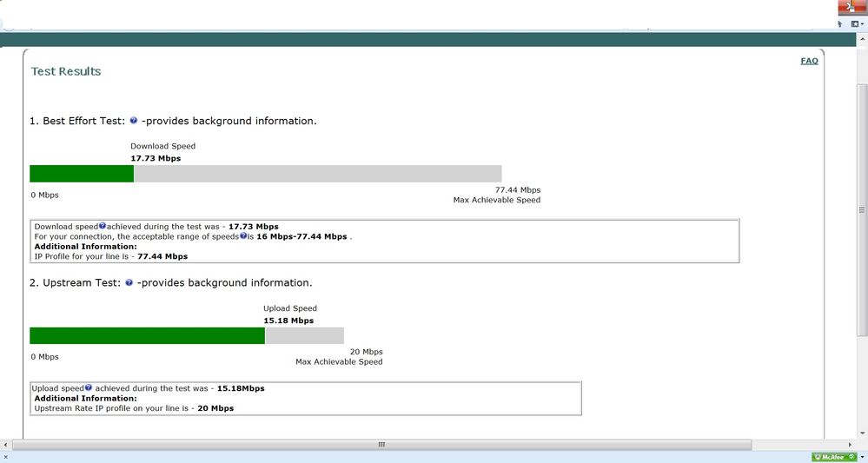Viewport: 868px width, 463px height.
Task: Click 'Additional Information:' in the upload results box
Action: click(85, 398)
